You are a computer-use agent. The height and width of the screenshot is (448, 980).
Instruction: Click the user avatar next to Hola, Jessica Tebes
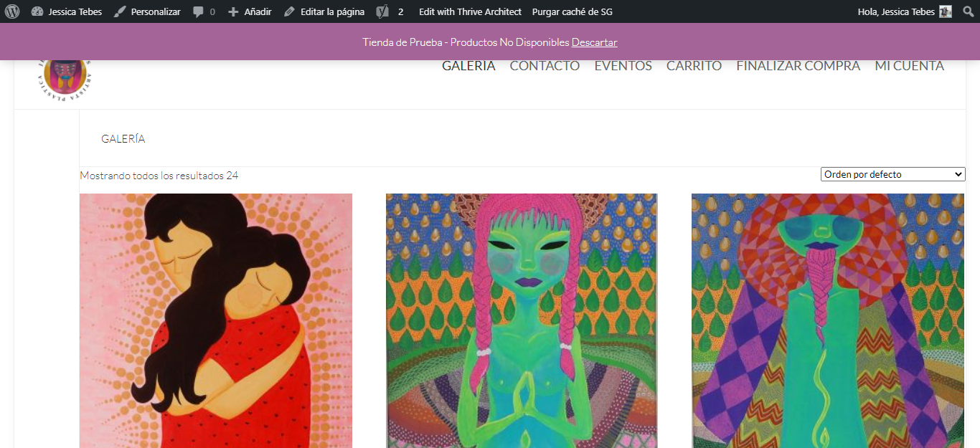946,11
